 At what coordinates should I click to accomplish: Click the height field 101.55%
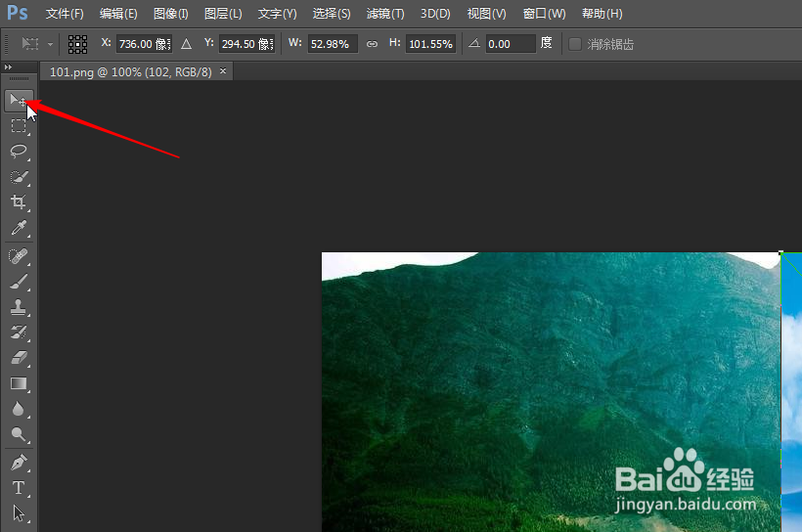coord(430,44)
